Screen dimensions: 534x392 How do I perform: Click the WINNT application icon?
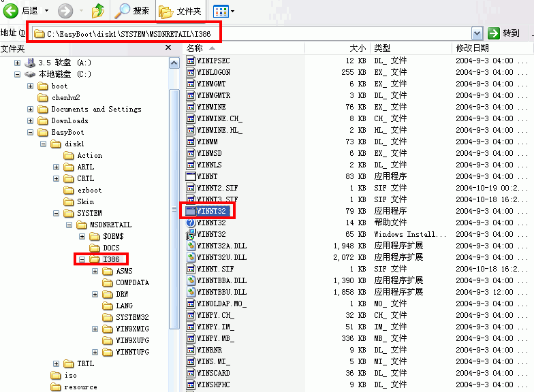[x=191, y=176]
